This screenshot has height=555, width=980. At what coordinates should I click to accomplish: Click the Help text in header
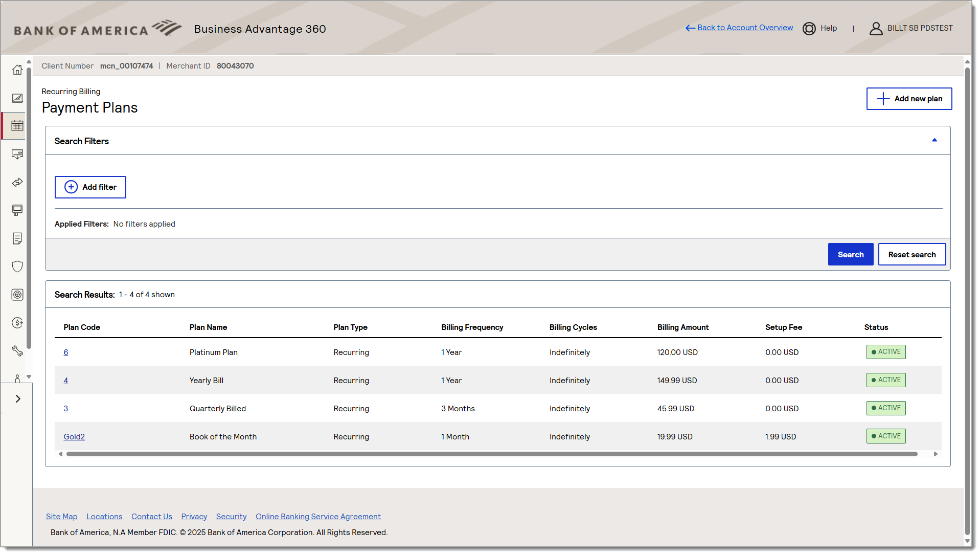point(829,28)
